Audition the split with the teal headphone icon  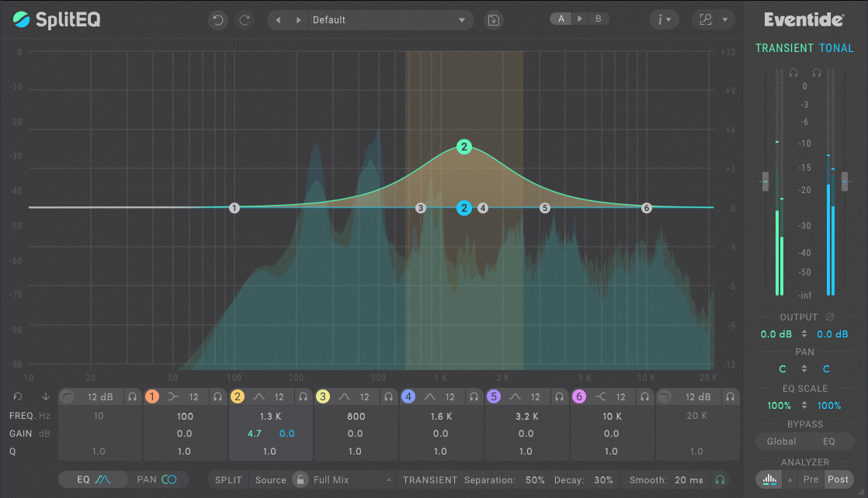pyautogui.click(x=720, y=479)
